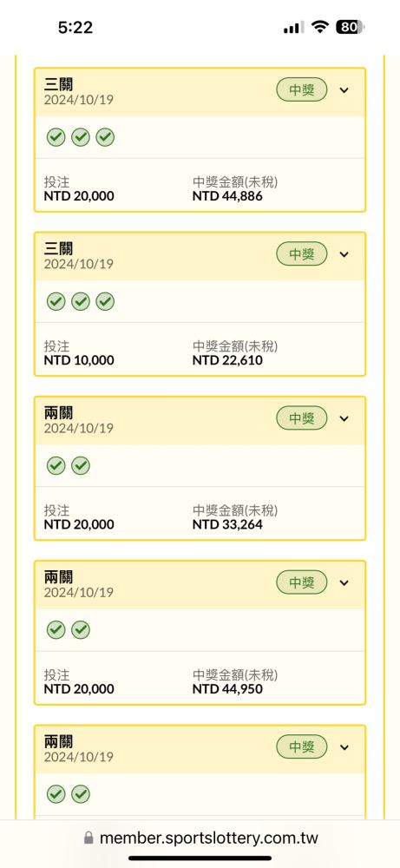
Task: Click middle checkmark in NTD 22,610 card
Action: point(80,301)
